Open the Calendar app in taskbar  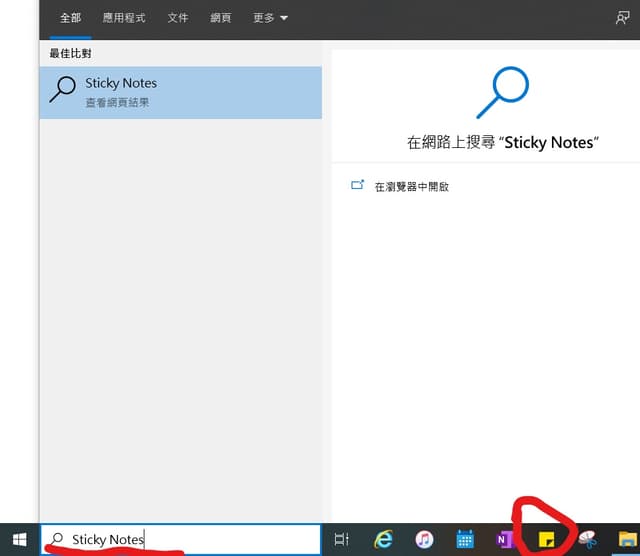[x=464, y=539]
